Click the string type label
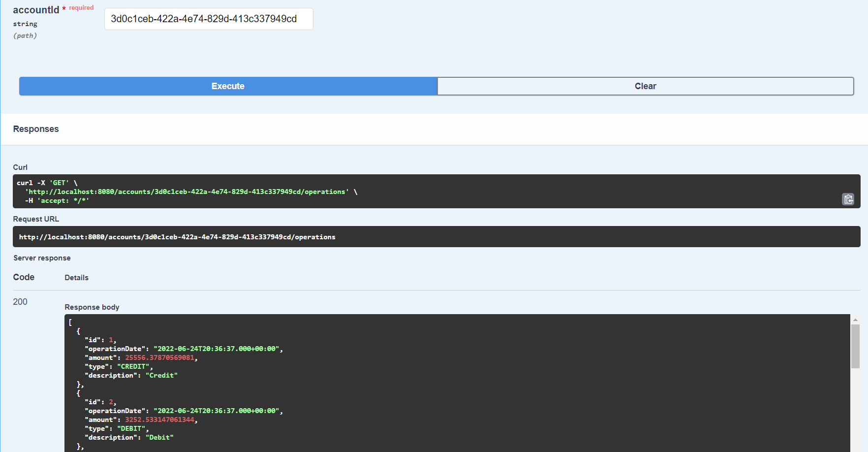This screenshot has height=452, width=868. click(25, 24)
